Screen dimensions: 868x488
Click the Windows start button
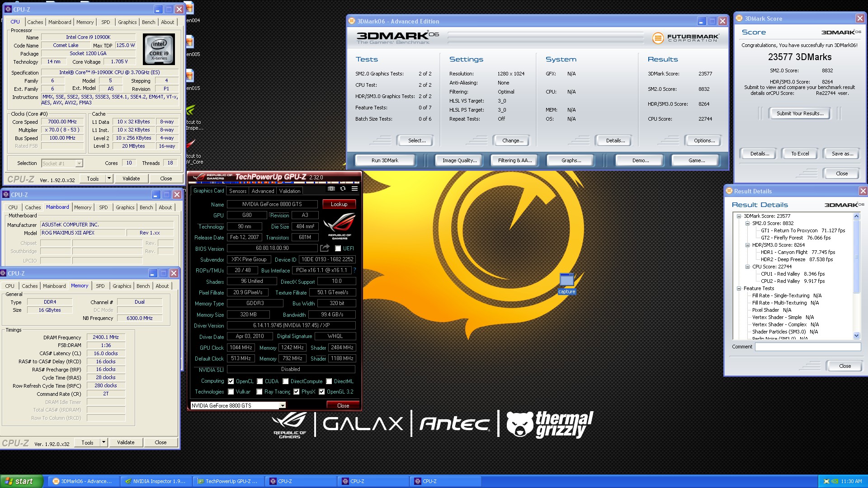22,481
